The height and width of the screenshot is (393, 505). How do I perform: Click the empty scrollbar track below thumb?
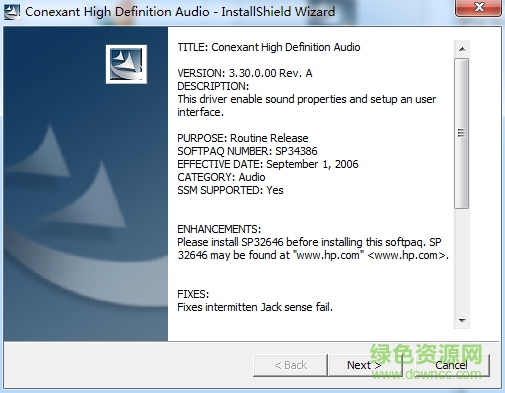[x=462, y=261]
